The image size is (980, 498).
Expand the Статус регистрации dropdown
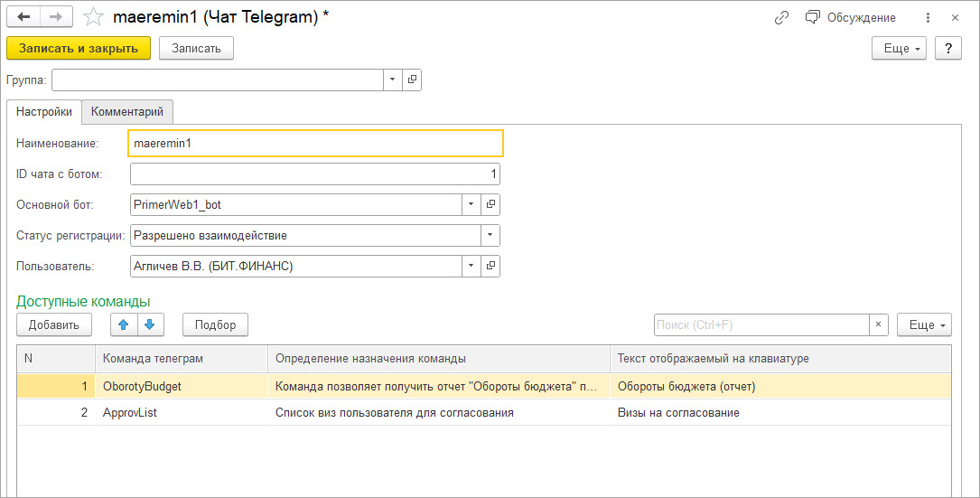(490, 236)
